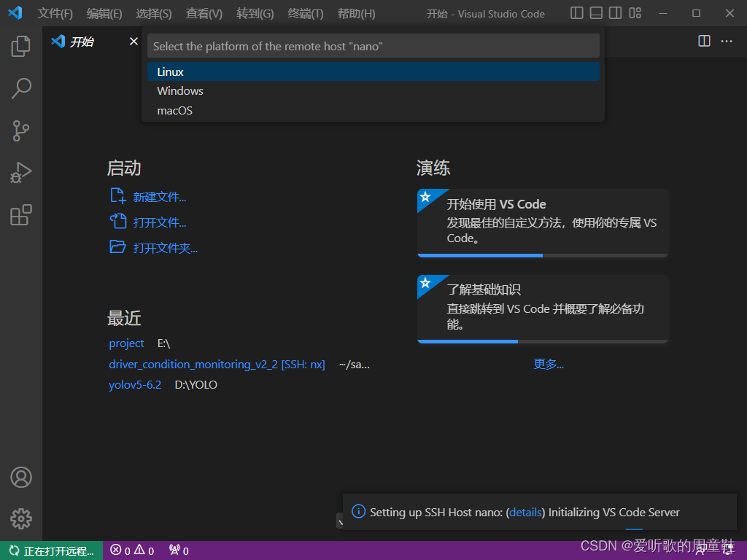Image resolution: width=747 pixels, height=560 pixels.
Task: Toggle primary side bar layout icon
Action: click(x=577, y=13)
